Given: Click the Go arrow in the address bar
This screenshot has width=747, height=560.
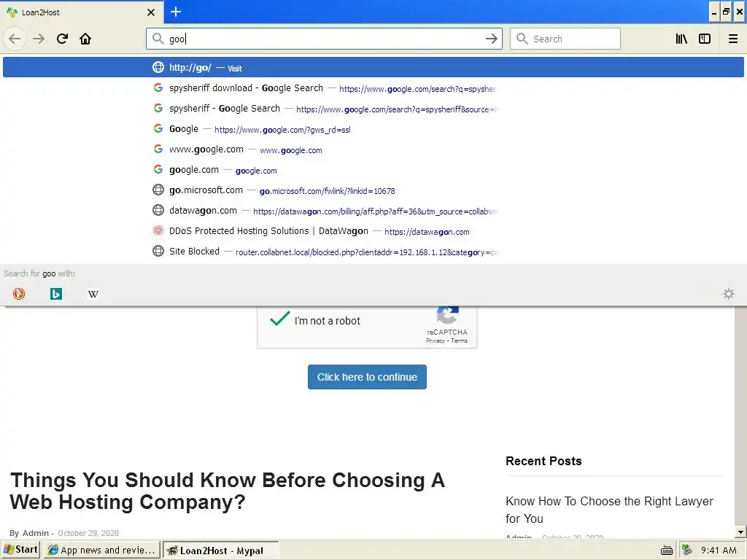Looking at the screenshot, I should (x=491, y=39).
